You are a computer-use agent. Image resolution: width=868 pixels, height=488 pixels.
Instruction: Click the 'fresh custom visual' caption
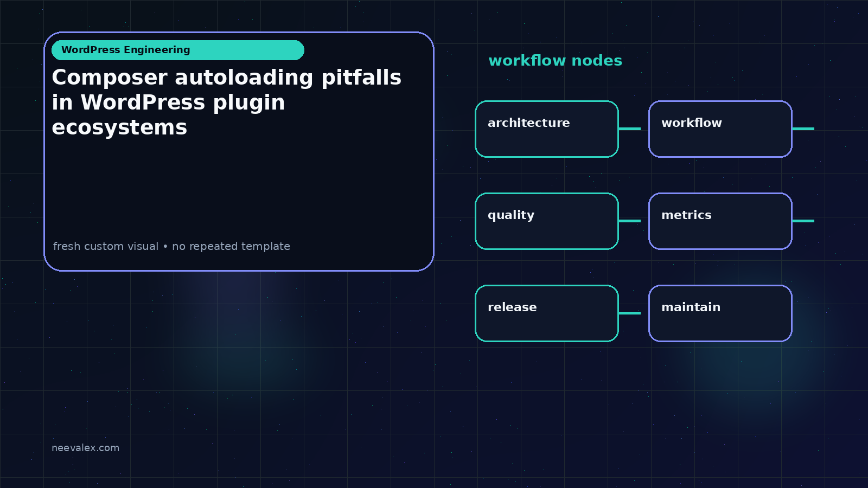point(171,246)
